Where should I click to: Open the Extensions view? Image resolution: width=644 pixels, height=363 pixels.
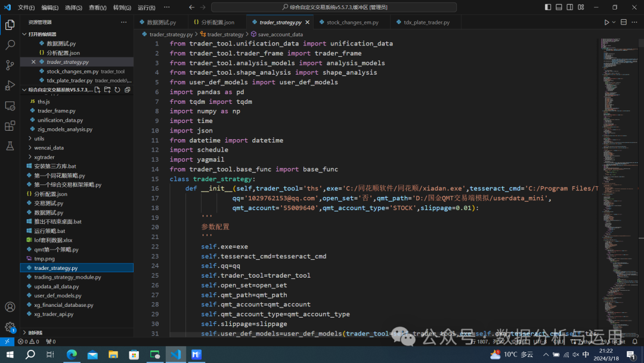tap(10, 126)
